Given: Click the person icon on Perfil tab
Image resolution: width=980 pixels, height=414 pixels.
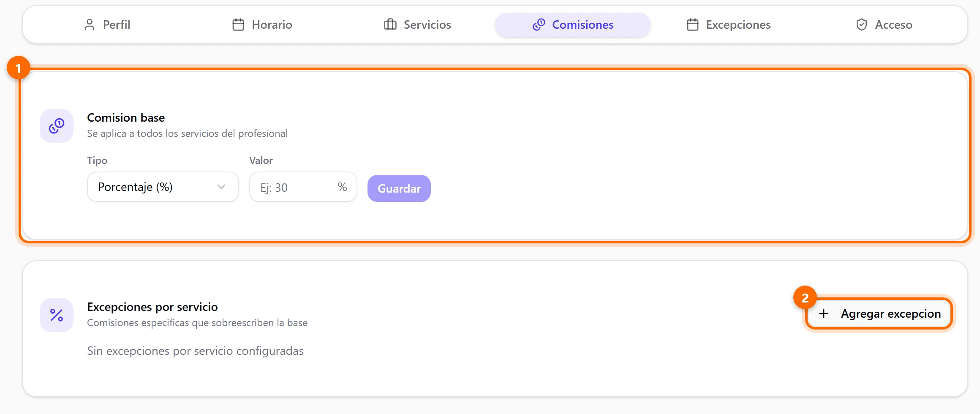Looking at the screenshot, I should tap(90, 25).
